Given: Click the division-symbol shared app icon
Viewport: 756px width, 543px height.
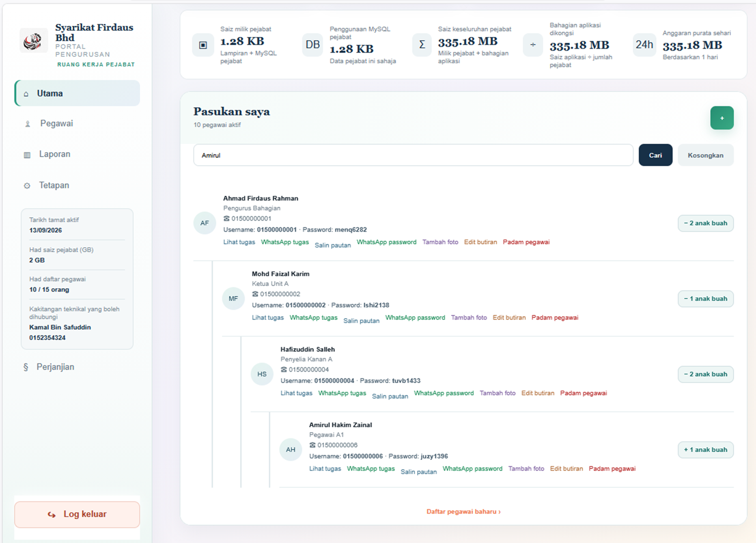Looking at the screenshot, I should click(x=533, y=45).
